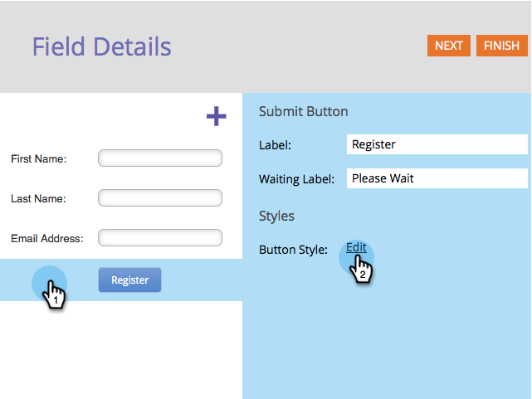Focus the First Name text field
The height and width of the screenshot is (399, 532).
160,158
